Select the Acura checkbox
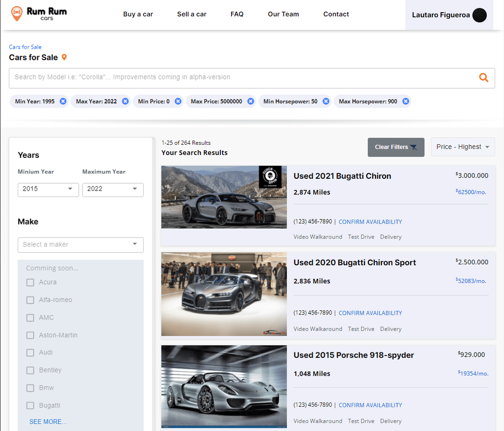The height and width of the screenshot is (431, 504). point(30,282)
